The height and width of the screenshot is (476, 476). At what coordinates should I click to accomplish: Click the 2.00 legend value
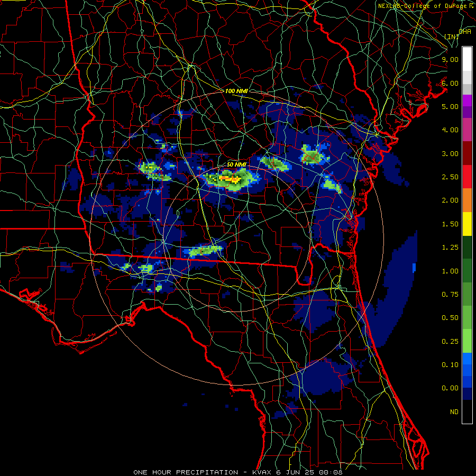[x=450, y=200]
